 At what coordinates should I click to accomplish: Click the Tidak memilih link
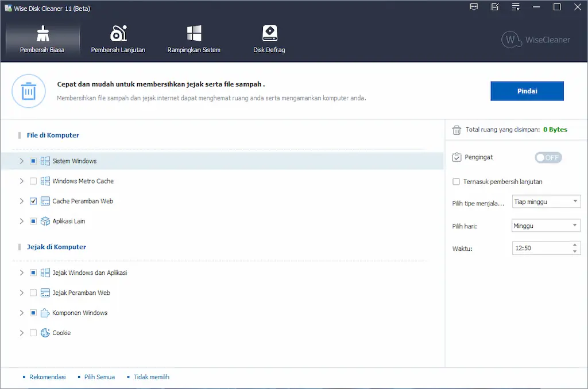(152, 377)
